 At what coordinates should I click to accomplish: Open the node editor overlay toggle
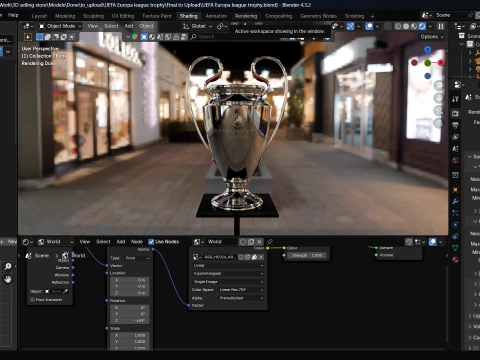click(x=433, y=242)
